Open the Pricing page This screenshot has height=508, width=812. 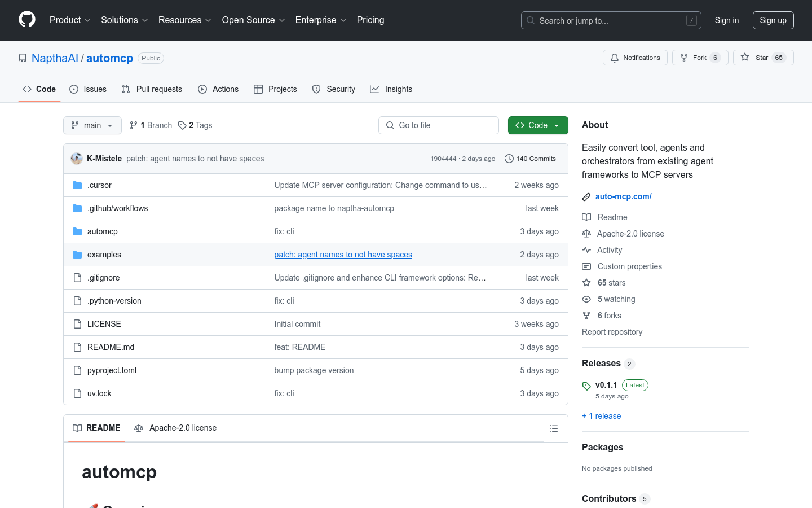[x=370, y=20]
